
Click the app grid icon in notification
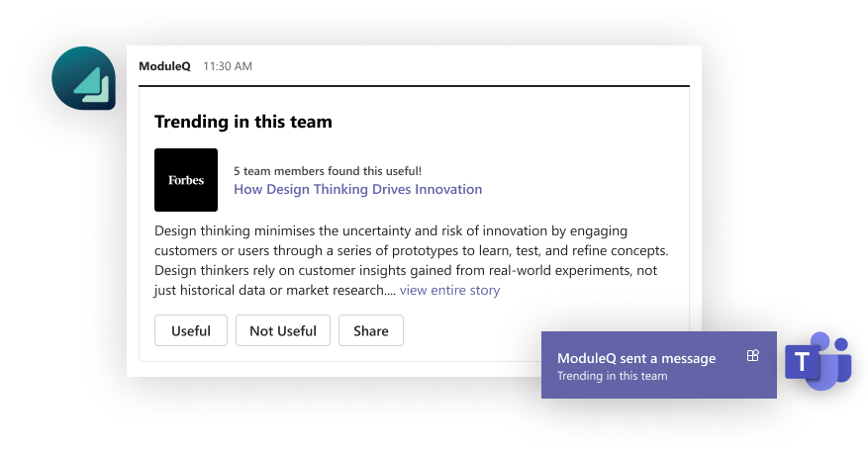[753, 355]
